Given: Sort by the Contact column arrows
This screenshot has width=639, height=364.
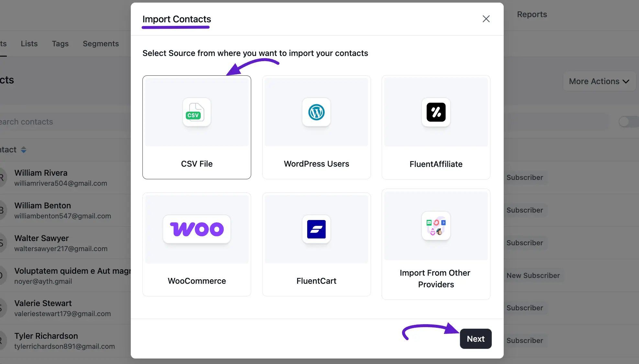Looking at the screenshot, I should pyautogui.click(x=23, y=150).
